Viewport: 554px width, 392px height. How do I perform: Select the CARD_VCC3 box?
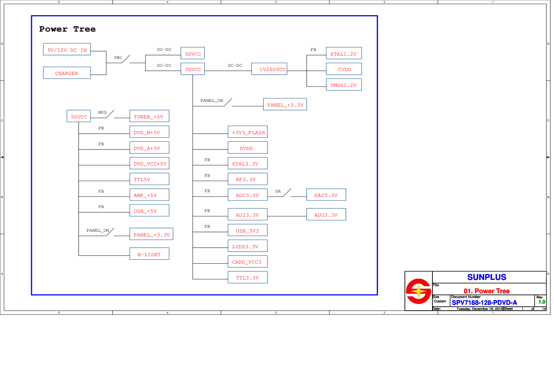click(x=247, y=262)
